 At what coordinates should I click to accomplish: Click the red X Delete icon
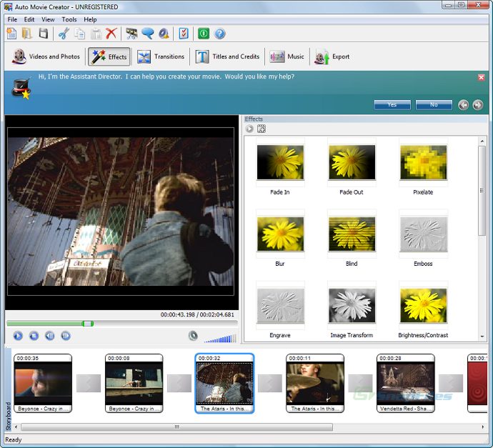pyautogui.click(x=111, y=34)
